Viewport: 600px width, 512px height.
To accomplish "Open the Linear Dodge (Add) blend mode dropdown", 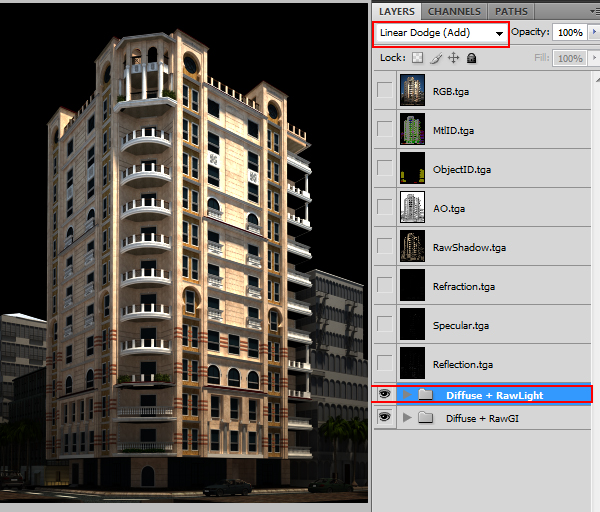I will [x=441, y=33].
